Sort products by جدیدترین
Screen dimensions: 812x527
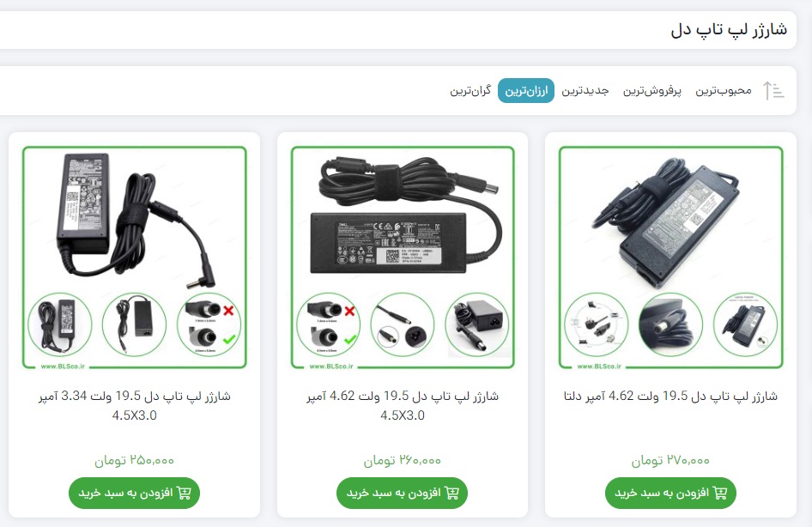point(585,91)
